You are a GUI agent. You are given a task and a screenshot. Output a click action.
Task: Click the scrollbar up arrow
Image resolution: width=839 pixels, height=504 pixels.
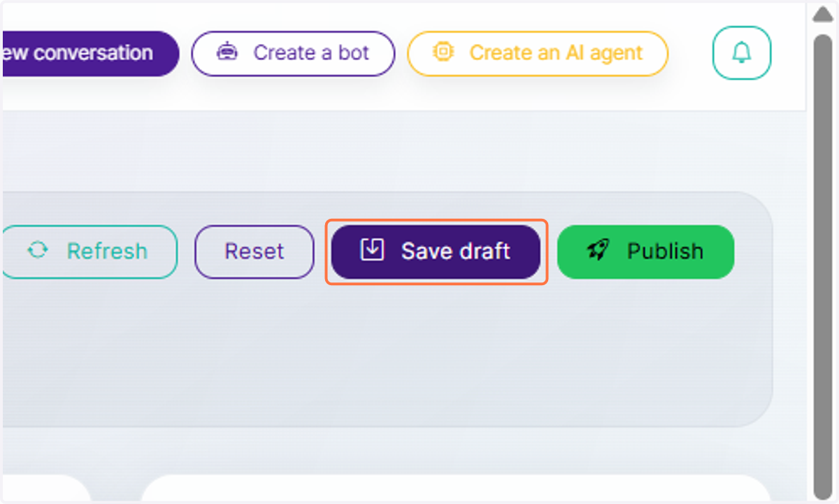823,15
